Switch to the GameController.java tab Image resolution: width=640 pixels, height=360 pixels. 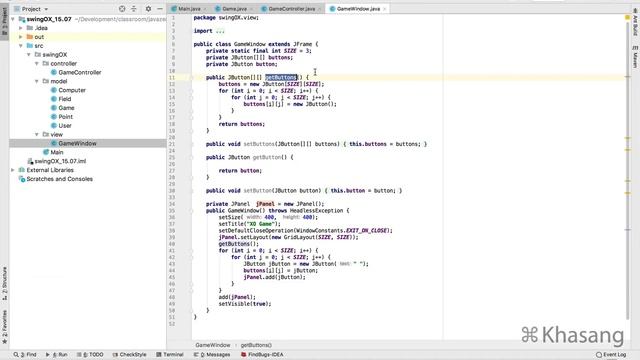pos(291,9)
